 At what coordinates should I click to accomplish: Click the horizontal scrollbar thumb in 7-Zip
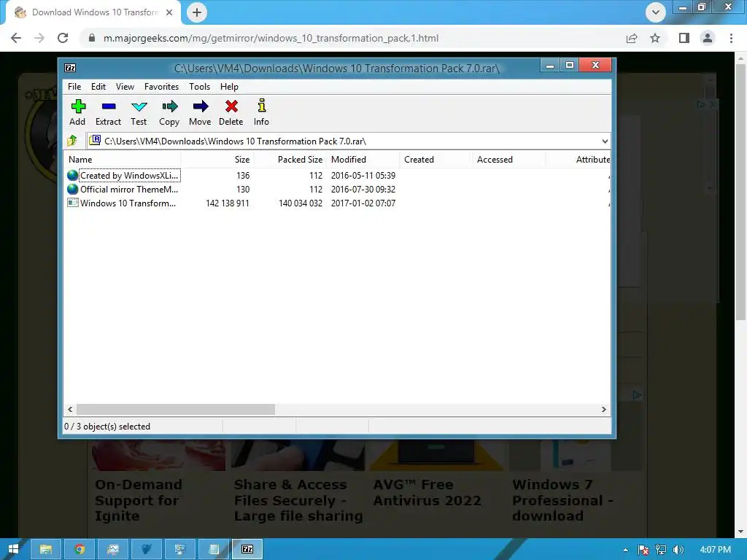(176, 410)
